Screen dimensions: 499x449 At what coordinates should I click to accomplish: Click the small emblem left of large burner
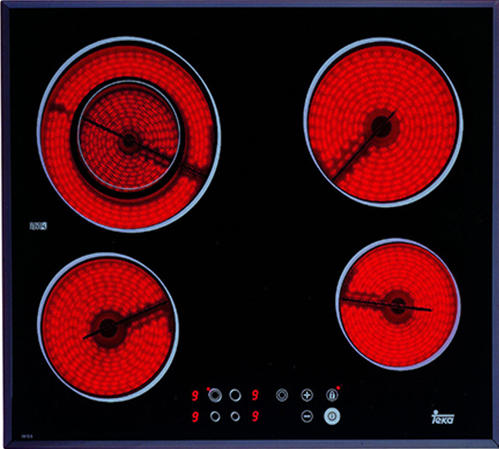click(x=38, y=226)
